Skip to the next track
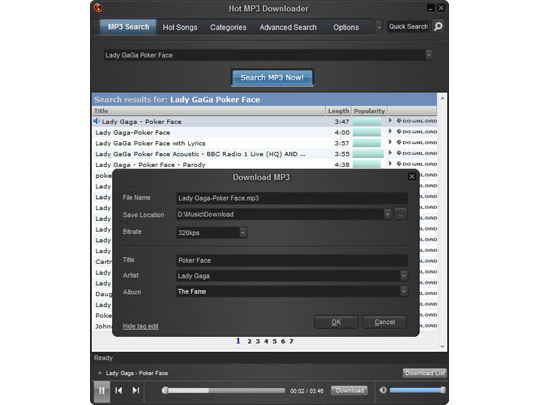Screen dimensions: 540x405 [136, 390]
